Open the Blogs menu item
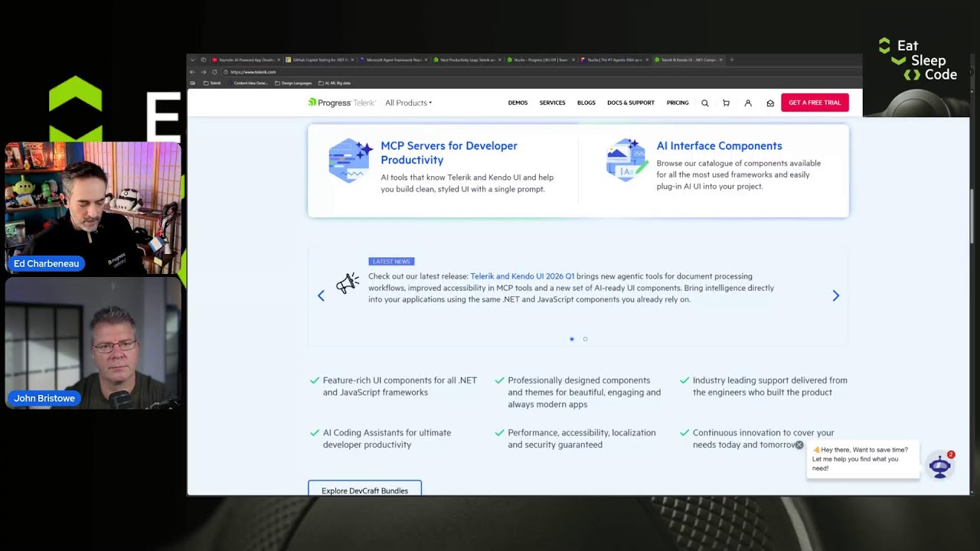This screenshot has height=551, width=980. click(x=586, y=103)
